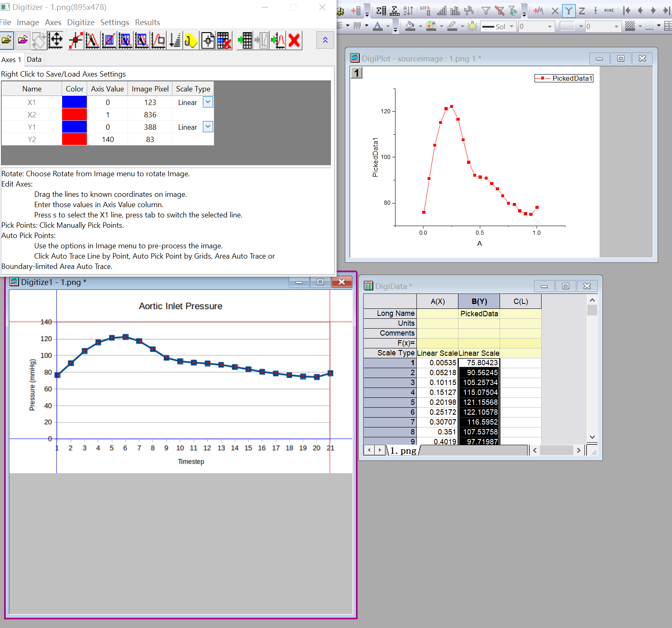672x628 pixels.
Task: Open the Digitize menu
Action: tap(81, 22)
